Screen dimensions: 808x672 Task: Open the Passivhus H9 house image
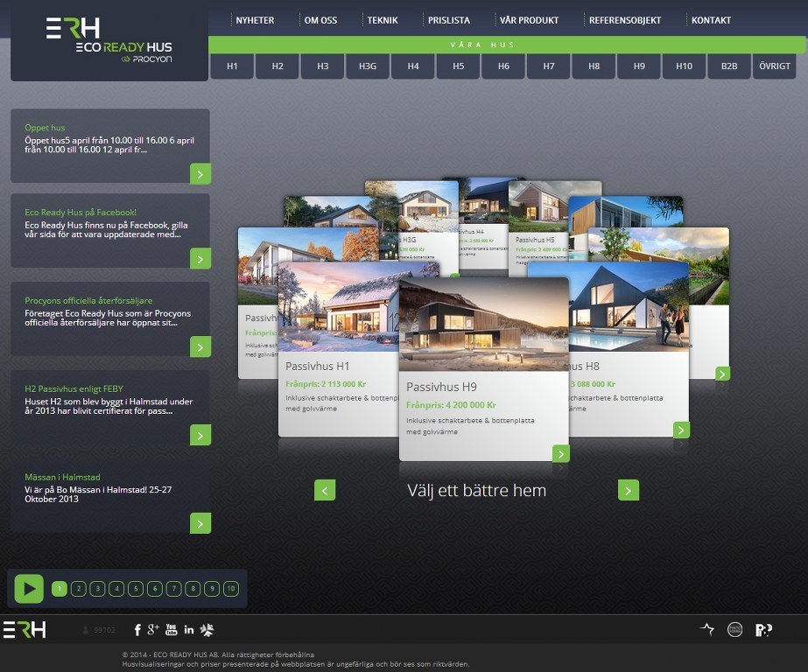[x=484, y=325]
